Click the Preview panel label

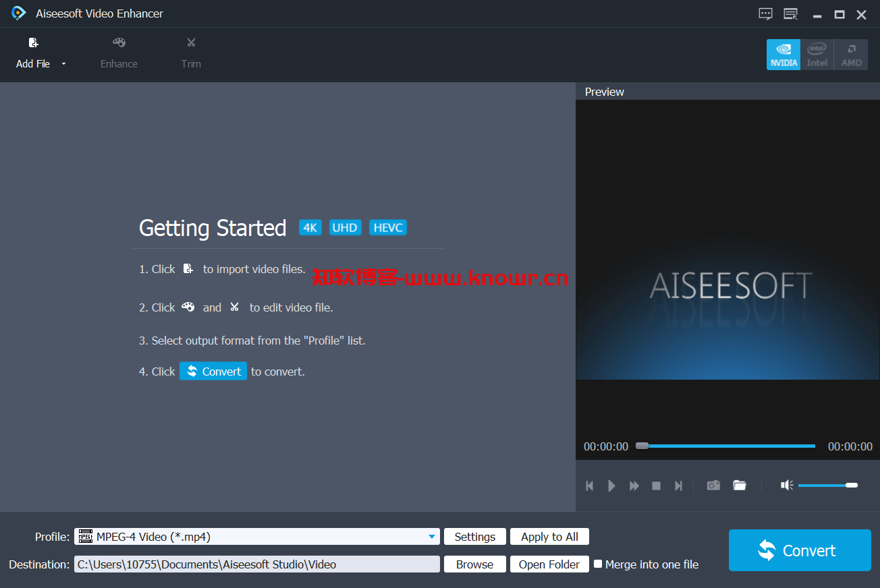pos(605,92)
